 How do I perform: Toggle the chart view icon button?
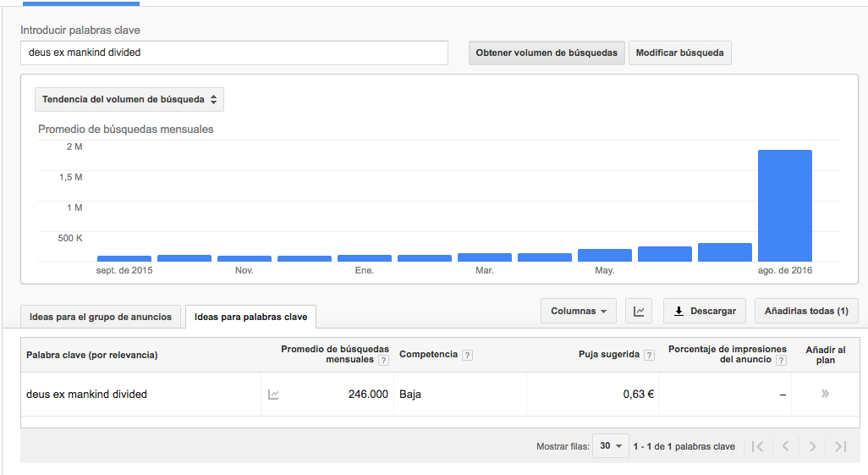(x=639, y=311)
